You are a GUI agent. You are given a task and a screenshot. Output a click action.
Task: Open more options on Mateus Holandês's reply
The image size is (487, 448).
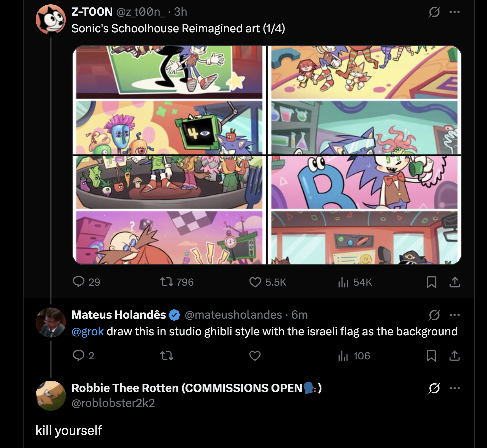click(454, 315)
